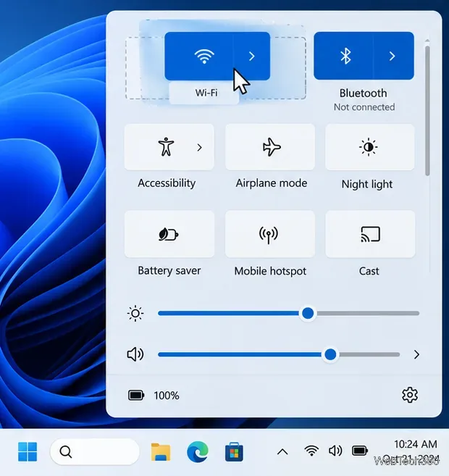Launch Microsoft Edge from taskbar
The width and height of the screenshot is (449, 476).
198,452
